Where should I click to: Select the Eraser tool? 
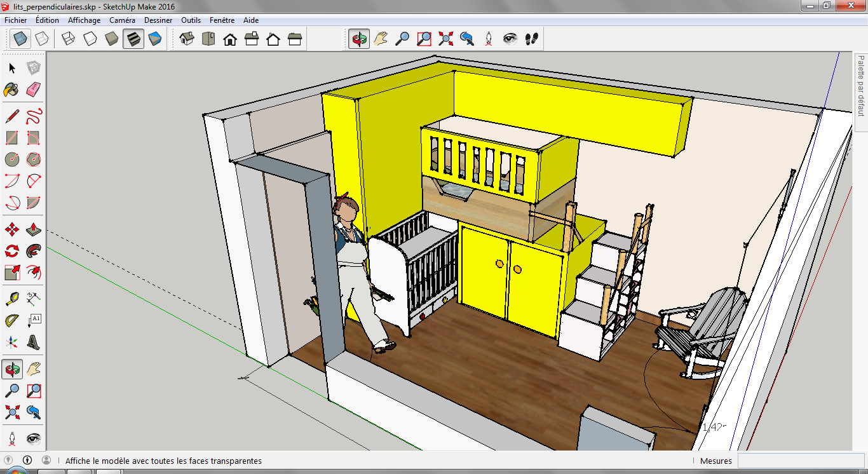[34, 90]
